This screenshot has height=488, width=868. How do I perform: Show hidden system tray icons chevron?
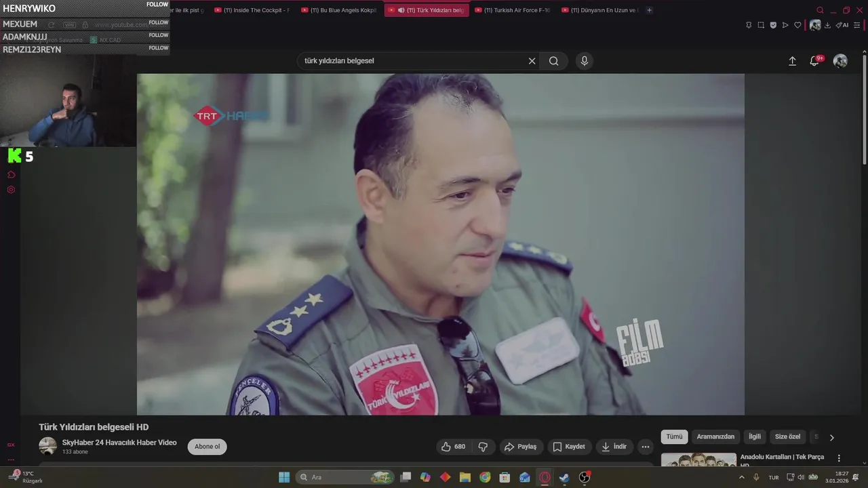coord(741,477)
